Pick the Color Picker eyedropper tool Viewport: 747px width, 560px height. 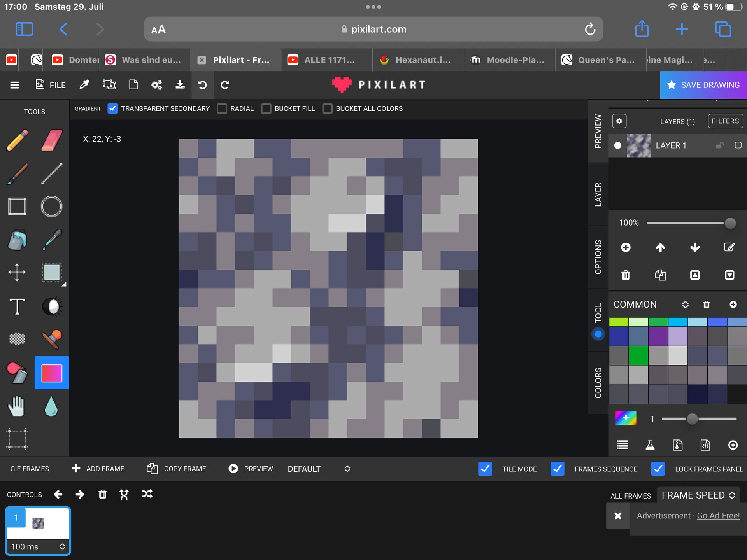click(52, 240)
